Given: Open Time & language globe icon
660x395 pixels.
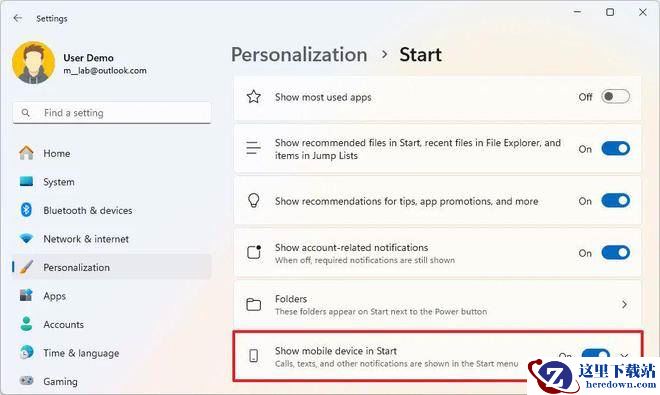Looking at the screenshot, I should [26, 352].
